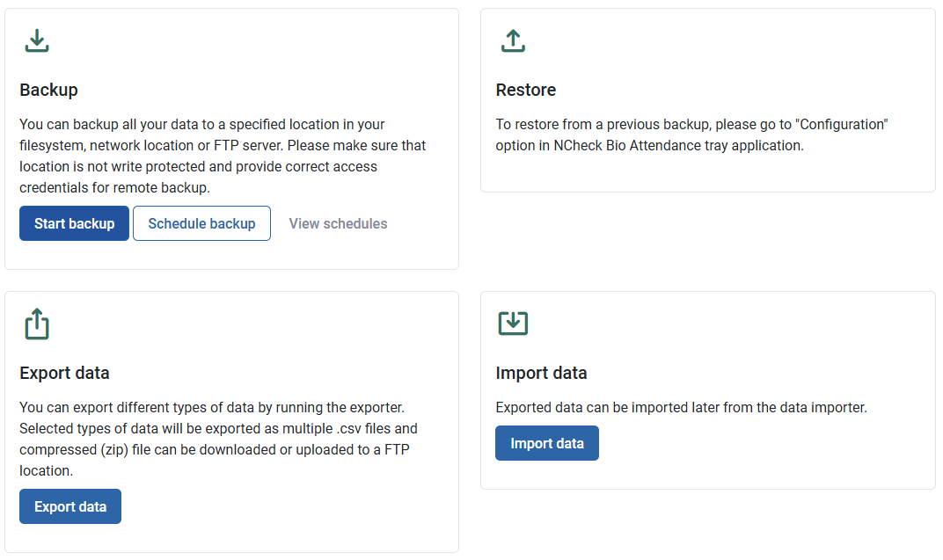Screen dimensions: 943x560
Task: Open the View schedules link
Action: click(338, 223)
